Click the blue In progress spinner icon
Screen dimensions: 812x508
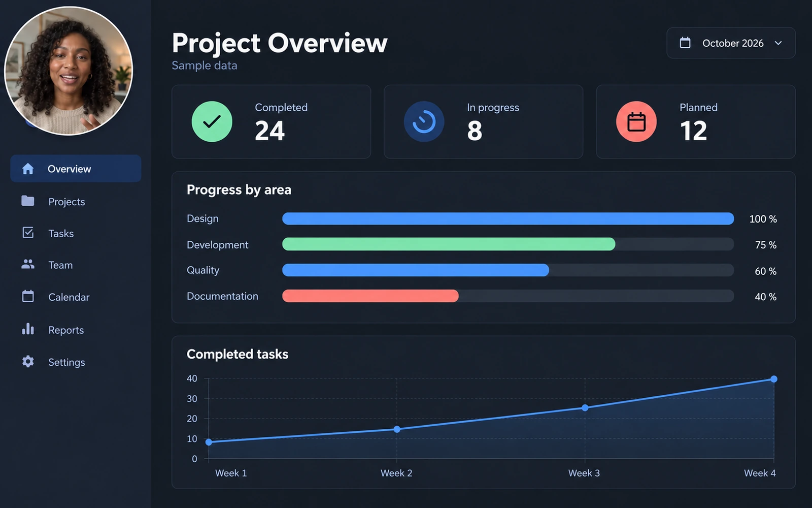tap(424, 121)
